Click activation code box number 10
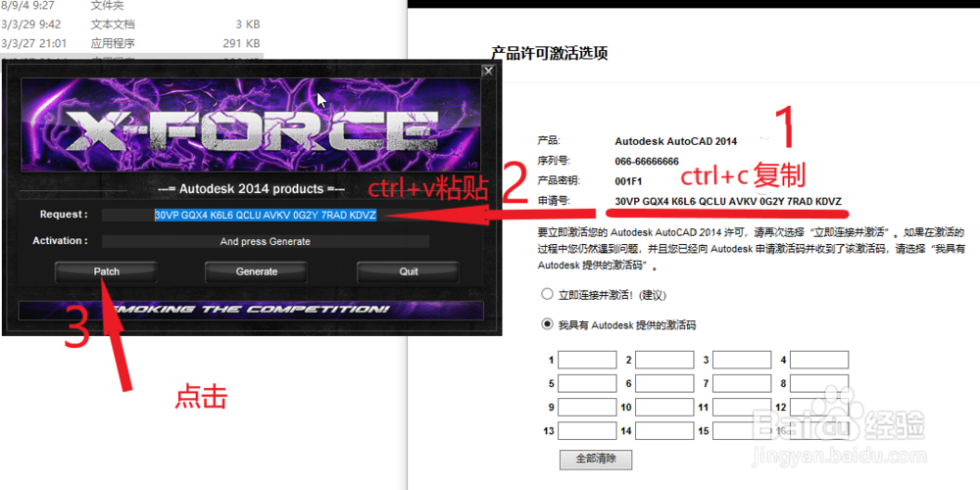 coord(664,408)
